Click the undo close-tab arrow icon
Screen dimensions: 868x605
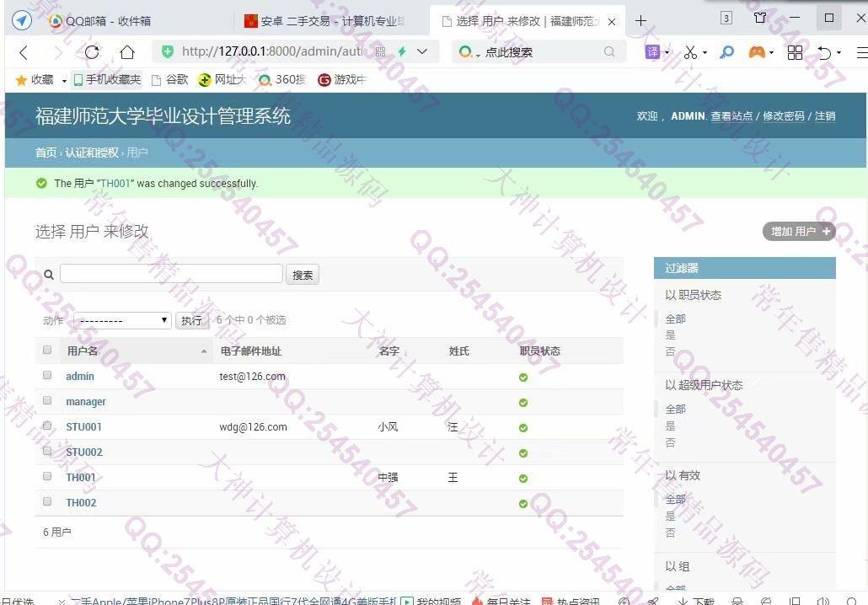tap(824, 52)
